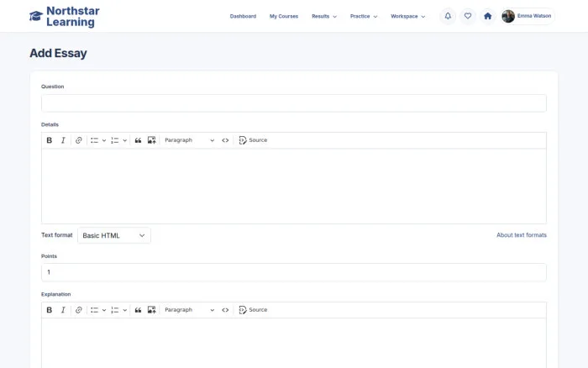Go to My Courses page
Viewport: 588px width, 368px height.
[x=284, y=16]
